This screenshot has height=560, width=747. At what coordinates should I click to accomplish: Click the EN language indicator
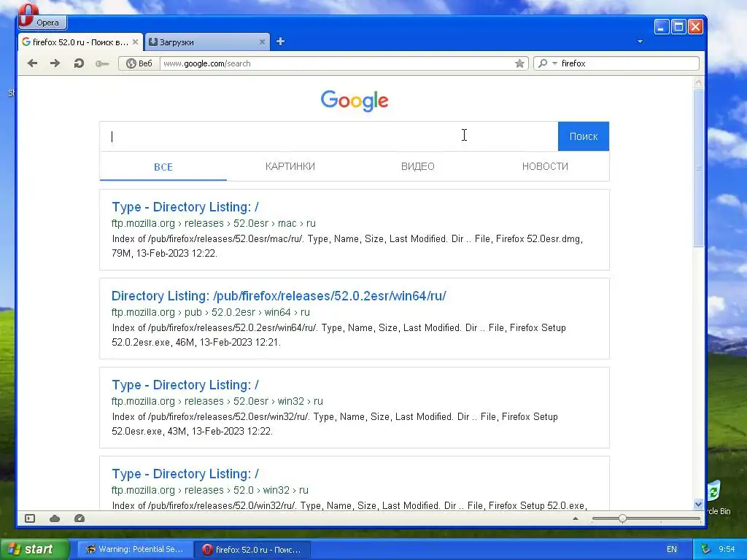tap(672, 550)
